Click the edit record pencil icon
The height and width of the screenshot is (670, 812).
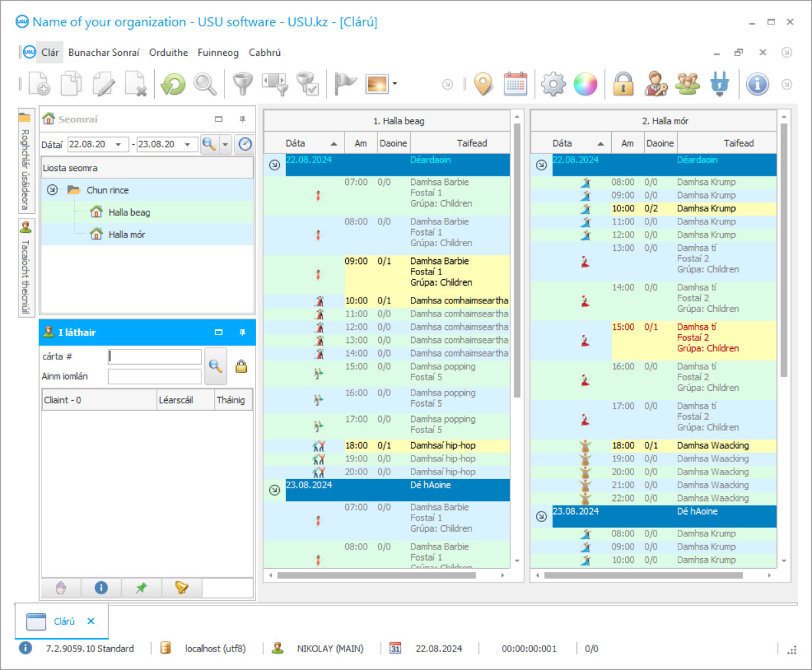pos(103,84)
